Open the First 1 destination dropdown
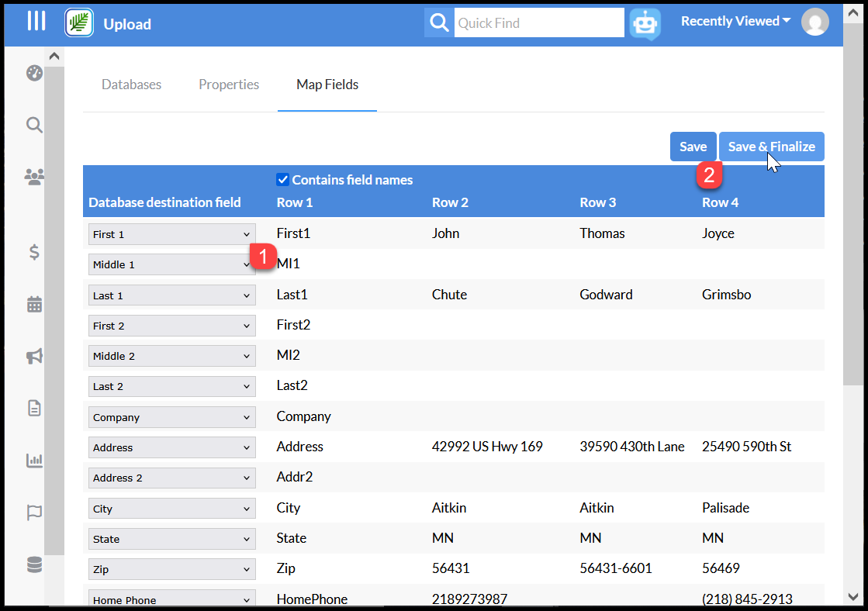 [x=172, y=234]
